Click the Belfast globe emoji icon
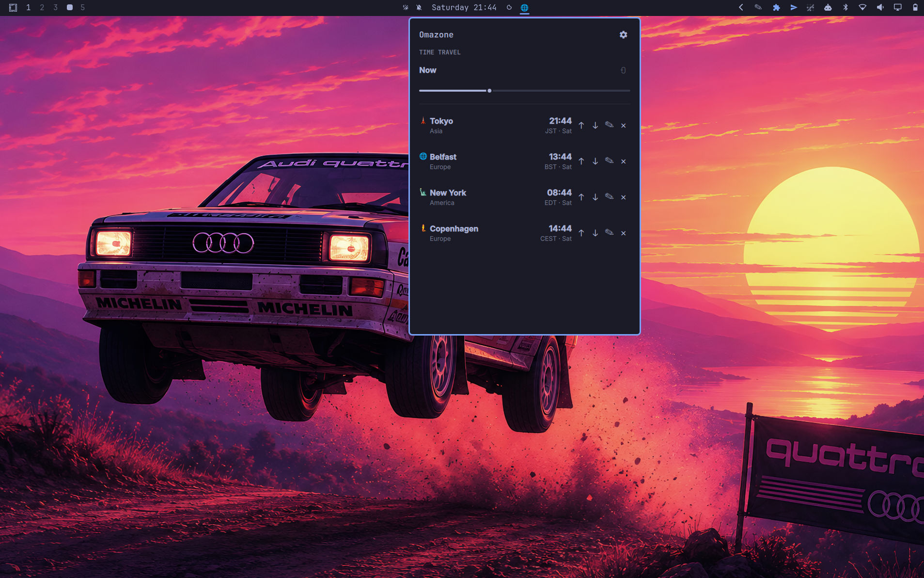924x578 pixels. (x=423, y=156)
